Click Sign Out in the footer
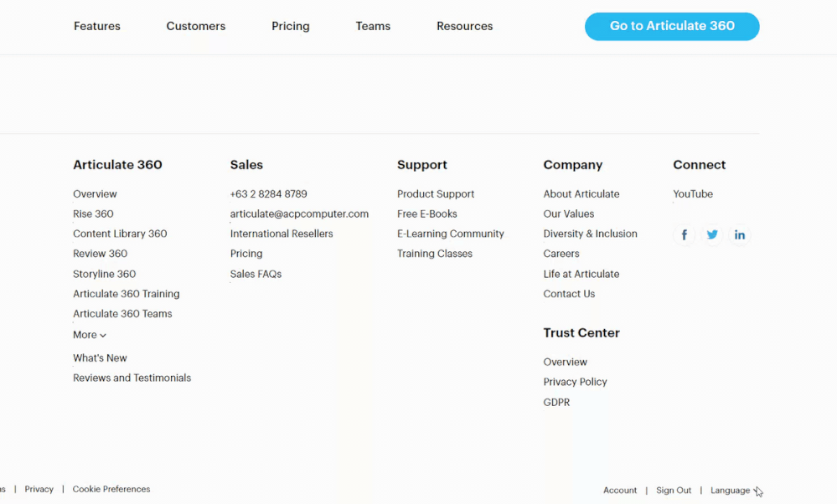Image resolution: width=837 pixels, height=504 pixels. 674,491
